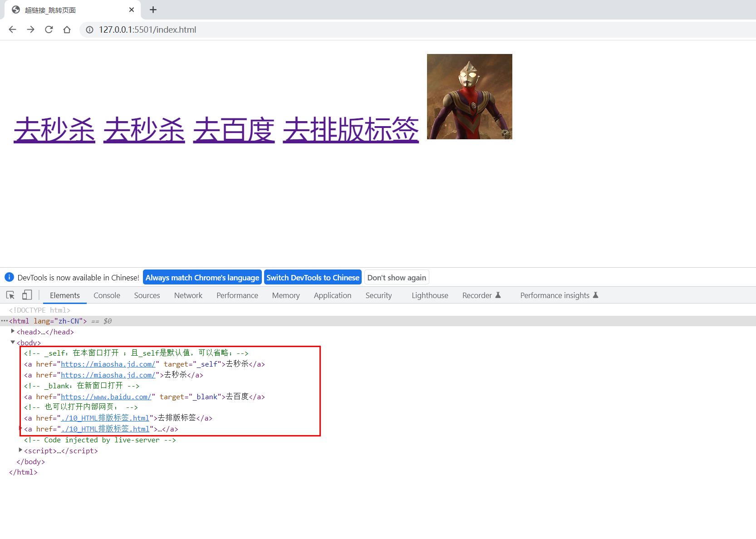Expand the head element node

[x=13, y=331]
